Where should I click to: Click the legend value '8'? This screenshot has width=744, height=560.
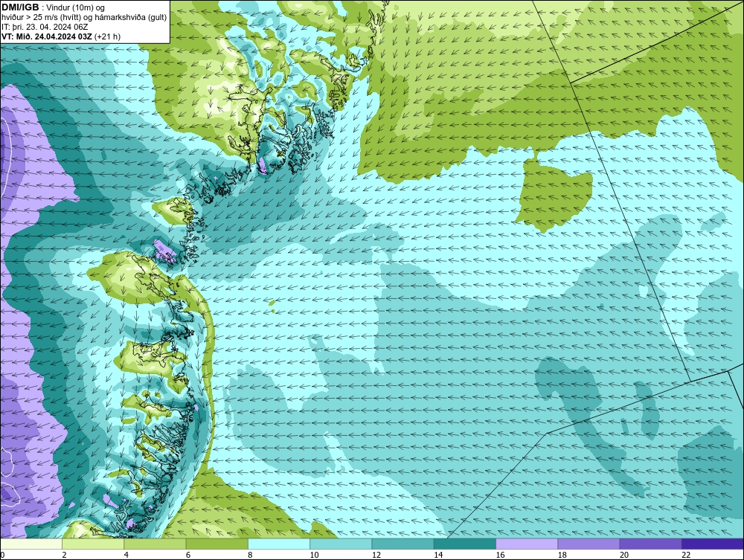(250, 555)
